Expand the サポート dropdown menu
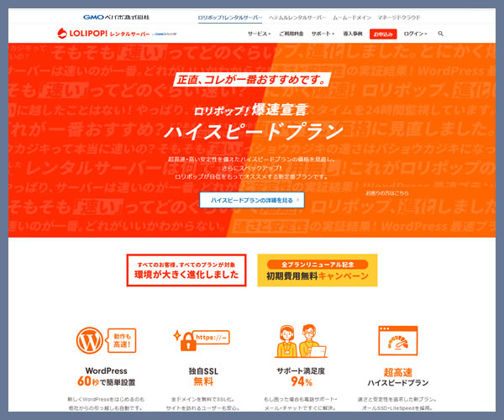The width and height of the screenshot is (504, 420). tap(323, 34)
